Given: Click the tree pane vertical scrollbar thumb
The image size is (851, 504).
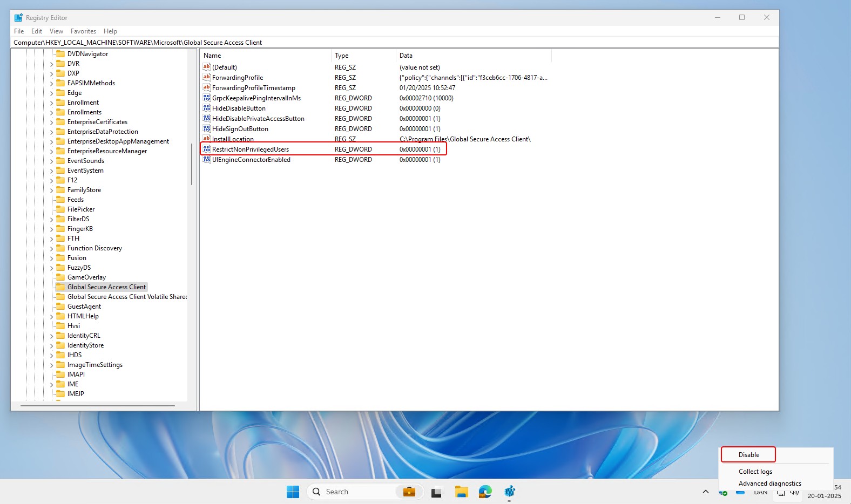Looking at the screenshot, I should coord(192,164).
